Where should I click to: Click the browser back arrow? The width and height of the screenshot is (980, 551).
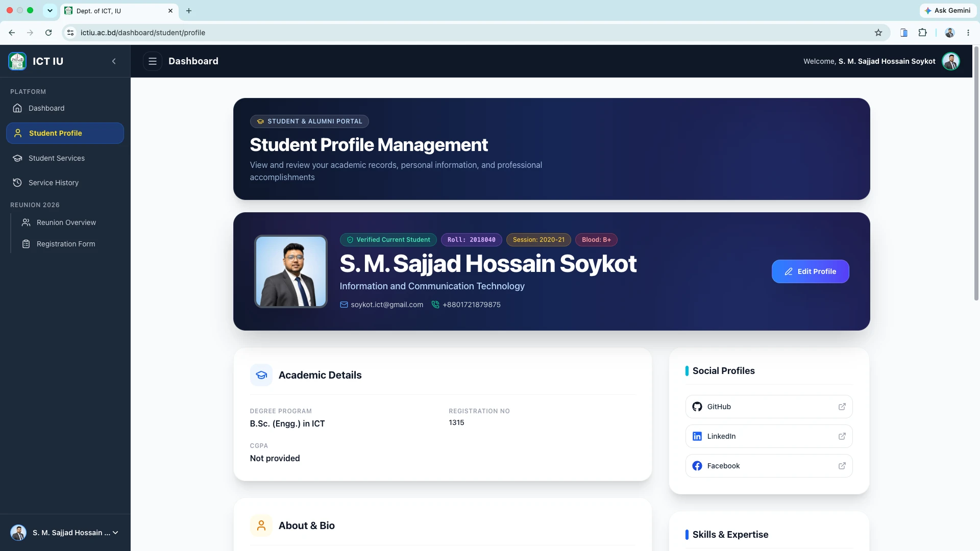click(x=12, y=33)
